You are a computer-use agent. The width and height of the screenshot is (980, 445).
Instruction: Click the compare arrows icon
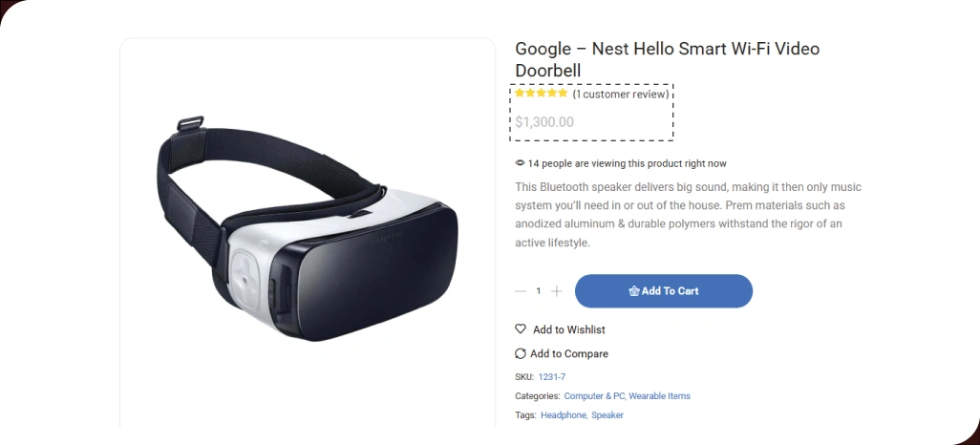click(x=520, y=353)
